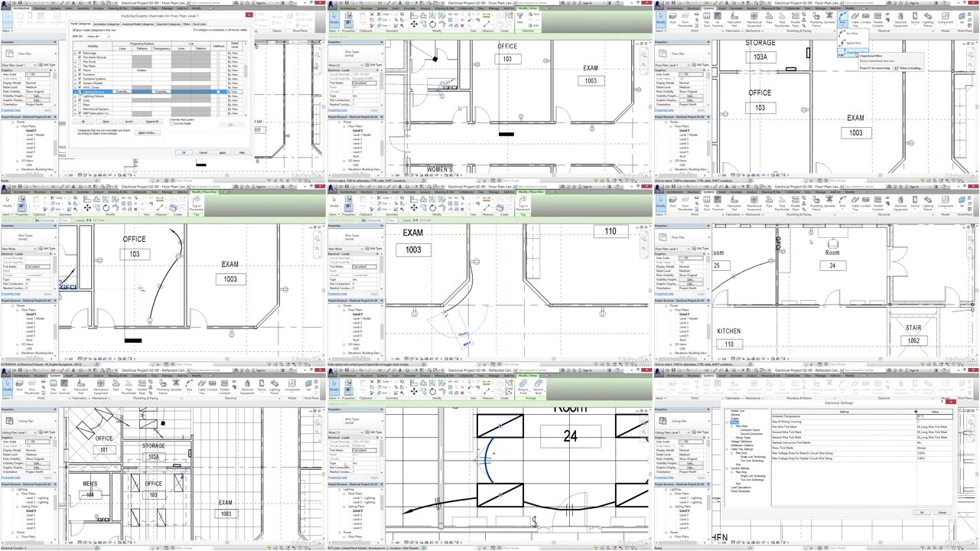Click Save icon in Wire dropdown window title bar
This screenshot has width=980, height=551.
pyautogui.click(x=673, y=3)
